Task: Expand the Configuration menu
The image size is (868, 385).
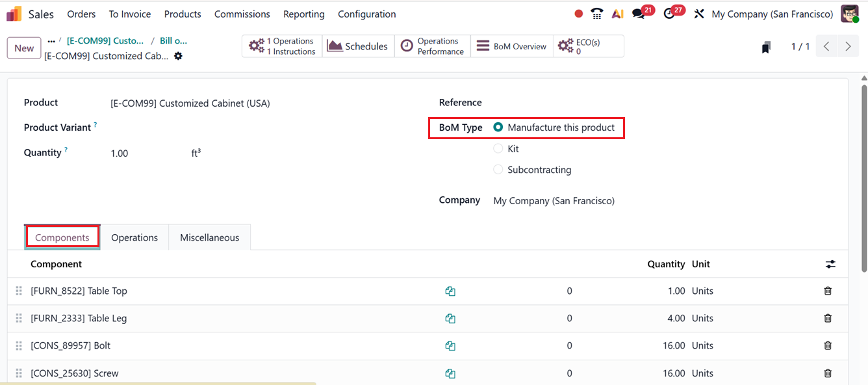Action: pos(366,14)
